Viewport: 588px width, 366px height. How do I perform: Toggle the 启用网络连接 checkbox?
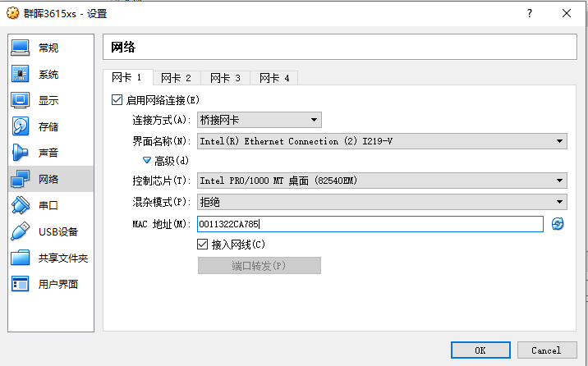pyautogui.click(x=117, y=100)
